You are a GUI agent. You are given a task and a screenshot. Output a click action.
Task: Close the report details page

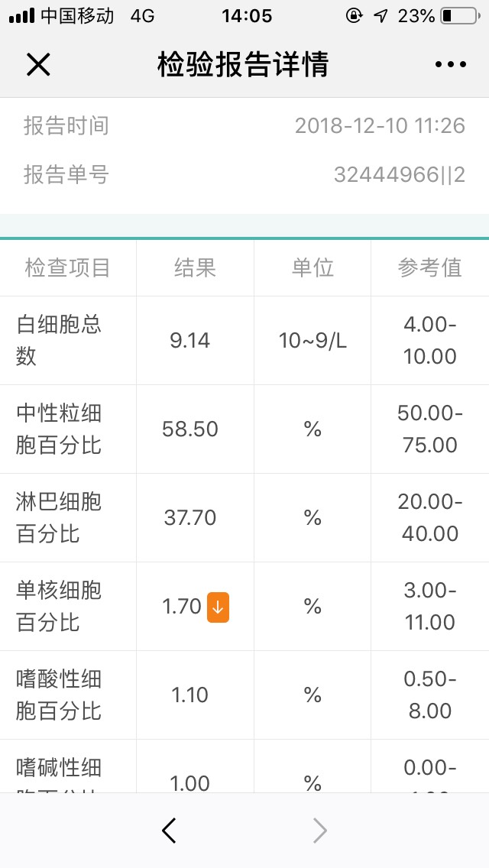[38, 65]
